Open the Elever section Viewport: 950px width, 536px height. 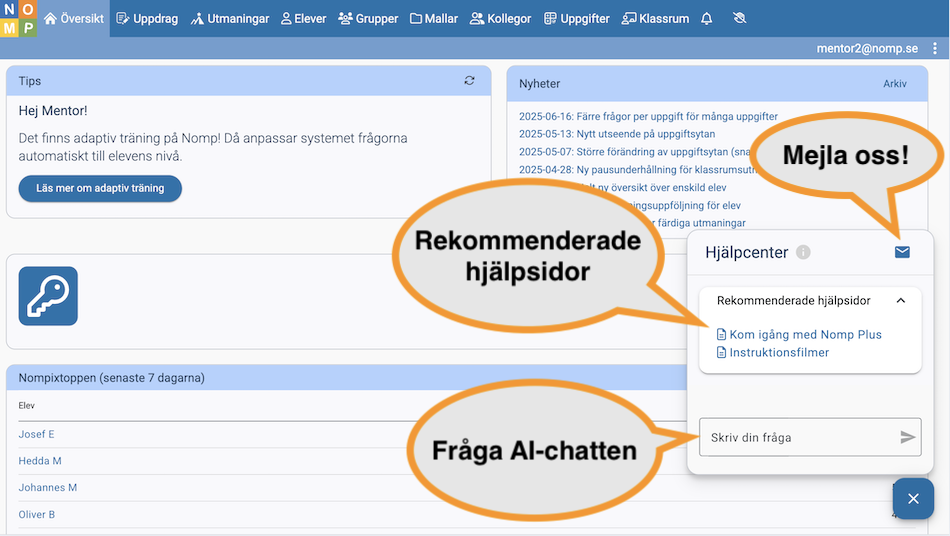[304, 19]
